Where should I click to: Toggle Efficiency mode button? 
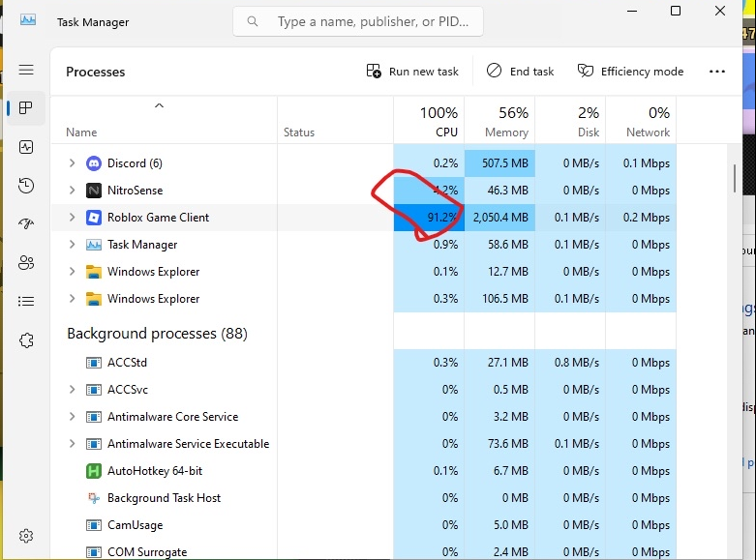pos(630,72)
